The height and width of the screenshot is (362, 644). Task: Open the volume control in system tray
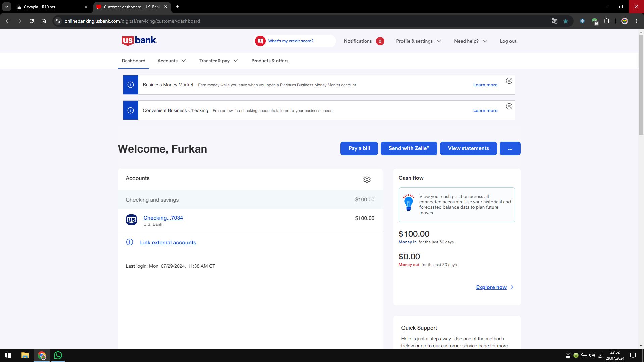pos(592,355)
